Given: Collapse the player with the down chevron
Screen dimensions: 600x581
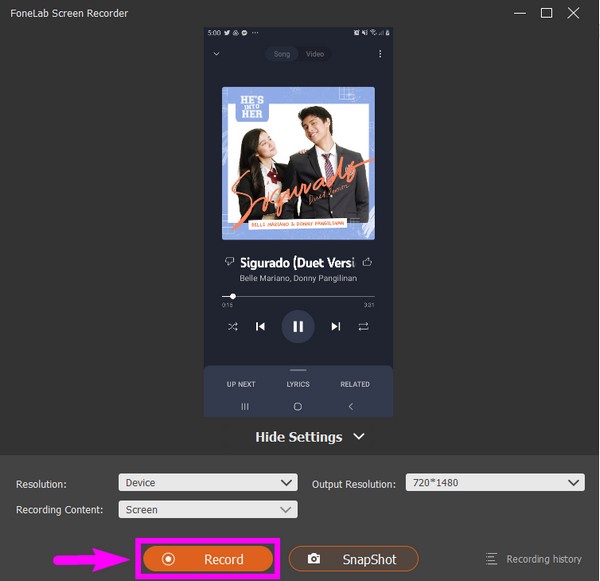Looking at the screenshot, I should pyautogui.click(x=217, y=54).
